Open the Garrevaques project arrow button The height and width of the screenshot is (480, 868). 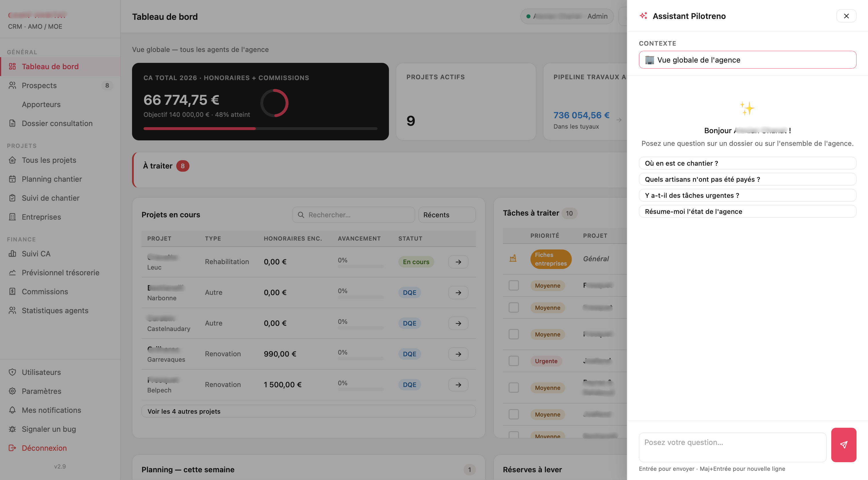[x=458, y=354]
